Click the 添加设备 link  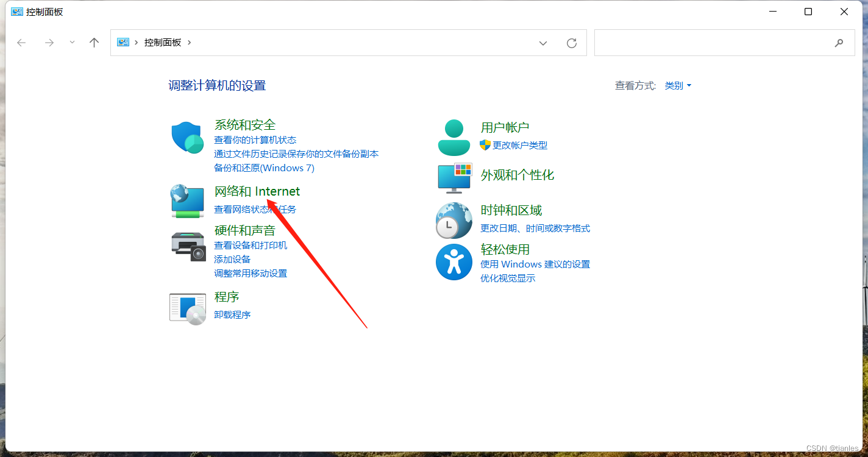(x=232, y=259)
